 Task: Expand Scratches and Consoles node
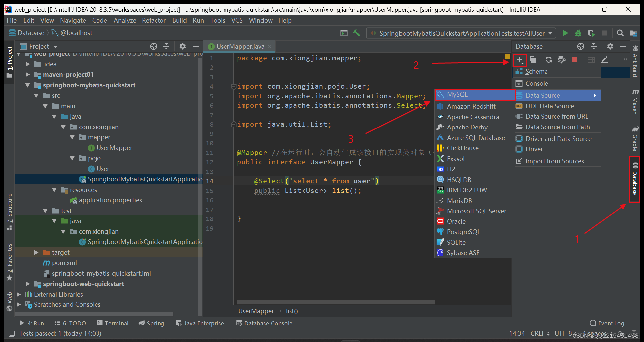[19, 305]
